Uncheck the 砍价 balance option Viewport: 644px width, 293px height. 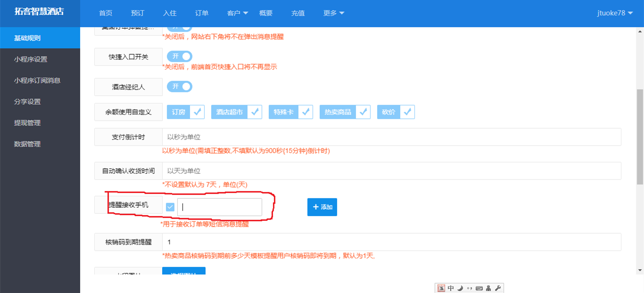click(396, 112)
